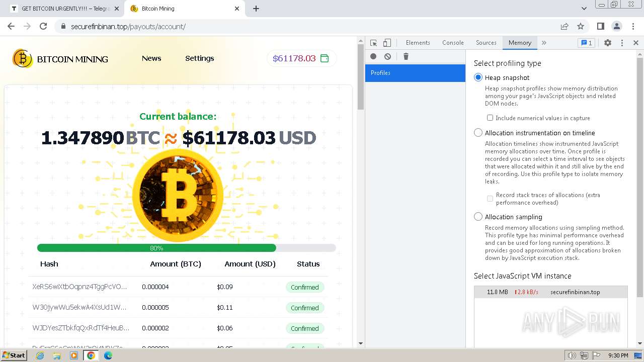The height and width of the screenshot is (362, 644).
Task: Open Microsoft Edge from taskbar
Action: pos(108,355)
